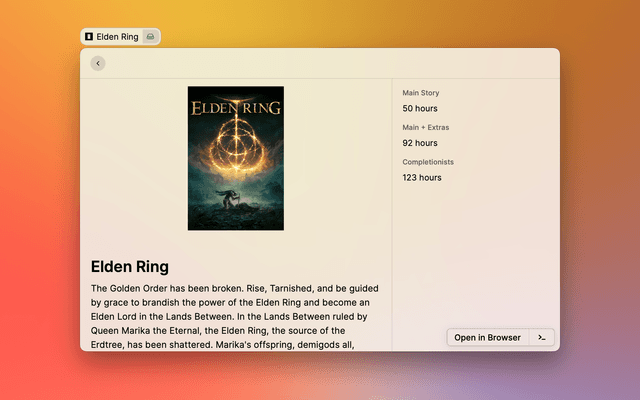This screenshot has height=400, width=640.
Task: Click the drive icon in the Elden Ring tag
Action: [x=150, y=37]
